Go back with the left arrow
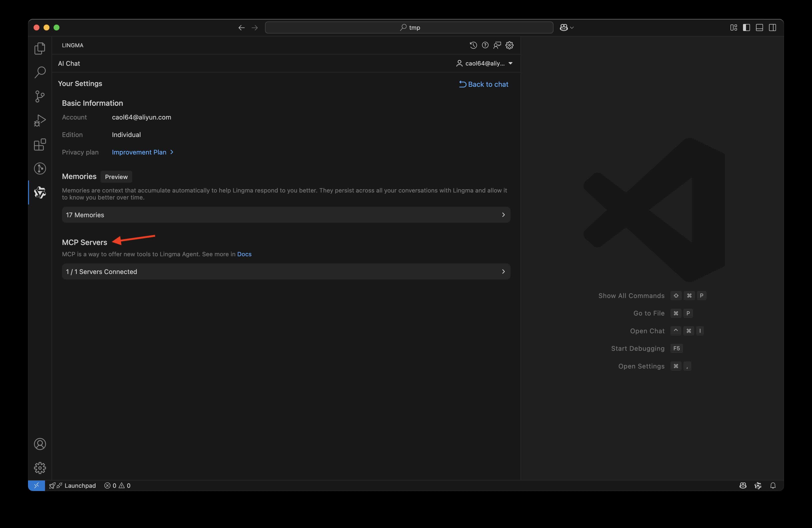 coord(241,28)
